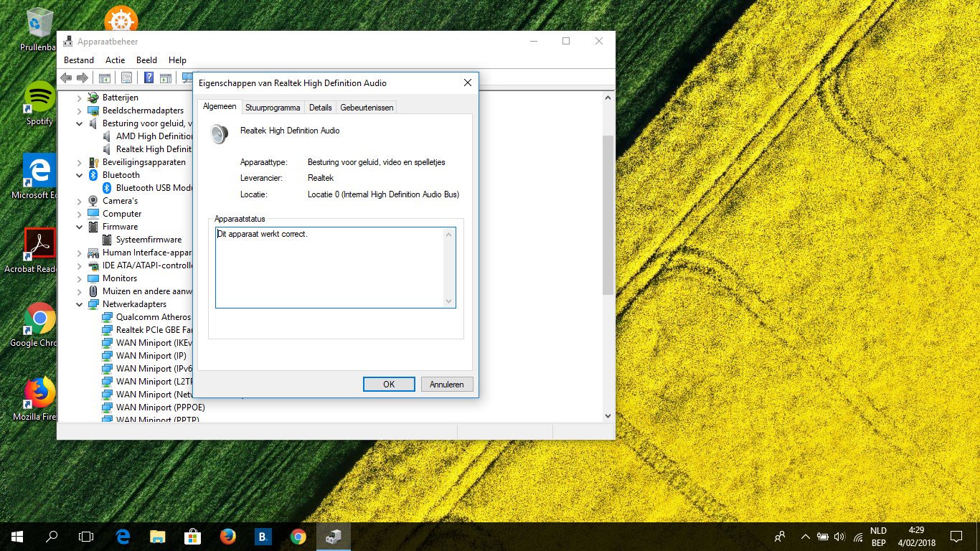This screenshot has width=980, height=551.
Task: Switch to the Stuurprogramma tab
Action: click(273, 108)
